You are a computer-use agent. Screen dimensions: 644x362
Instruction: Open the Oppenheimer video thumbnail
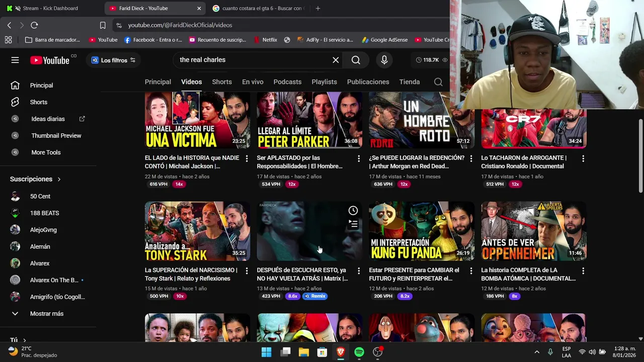click(534, 231)
